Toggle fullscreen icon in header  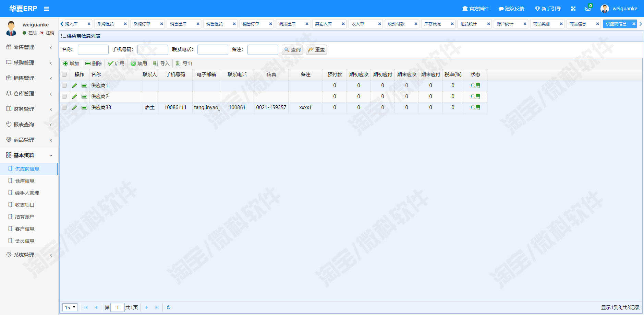tap(573, 9)
